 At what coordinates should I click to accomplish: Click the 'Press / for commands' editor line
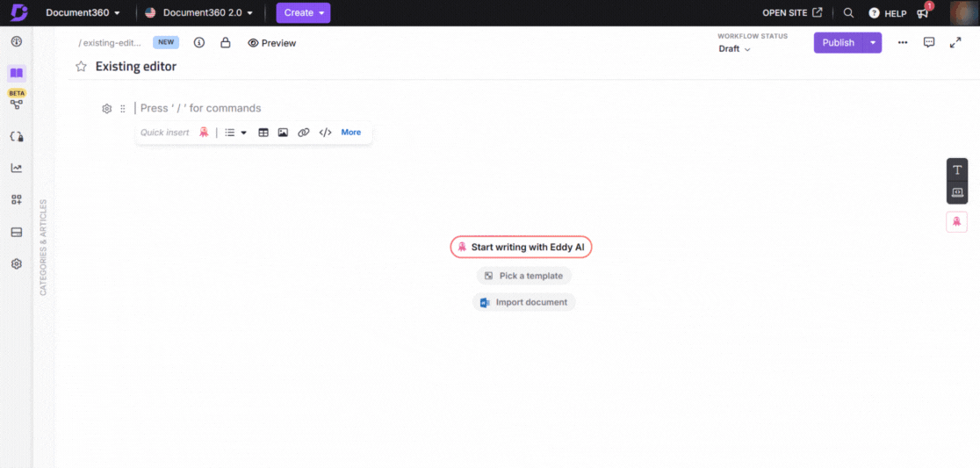point(200,108)
